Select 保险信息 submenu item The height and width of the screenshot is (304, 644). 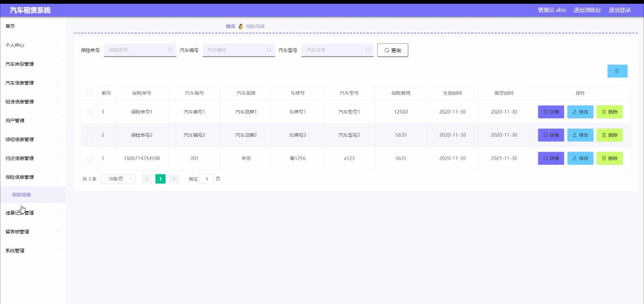[x=33, y=195]
